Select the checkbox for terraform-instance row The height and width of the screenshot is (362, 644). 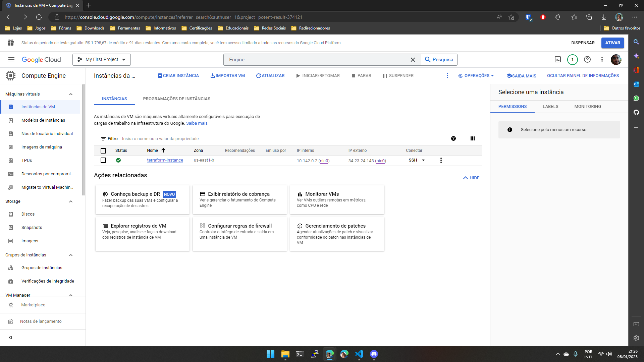104,160
